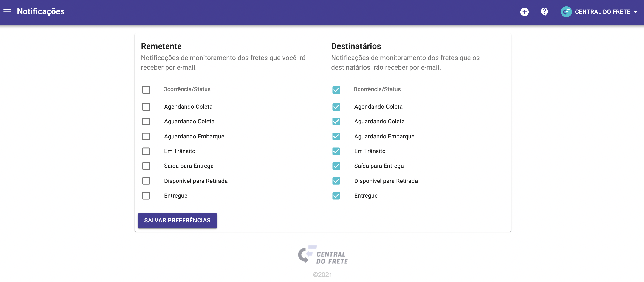This screenshot has width=644, height=282.
Task: Expand the CENTRAL DO FRETE account dropdown
Action: pos(635,12)
